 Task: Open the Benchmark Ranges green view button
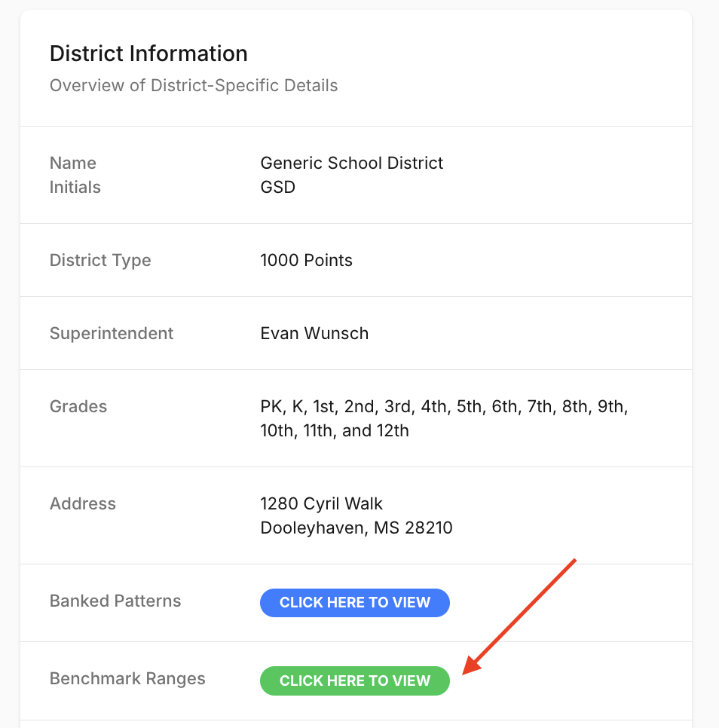tap(355, 681)
